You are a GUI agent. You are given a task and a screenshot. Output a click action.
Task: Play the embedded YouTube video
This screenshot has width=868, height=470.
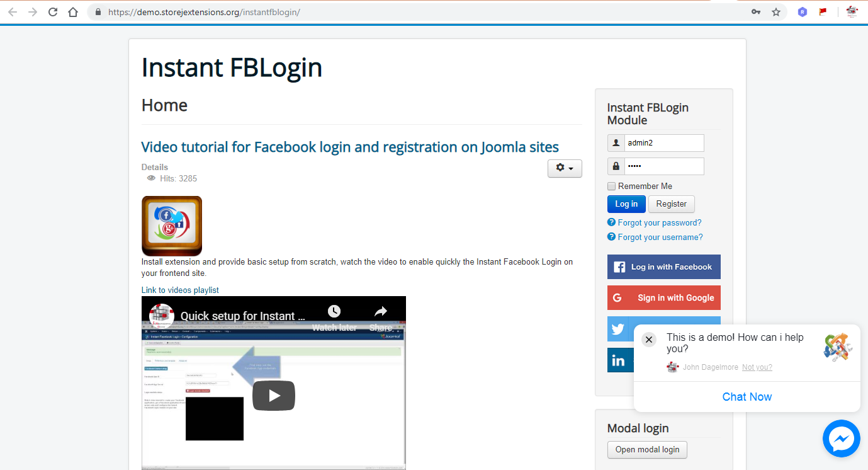pos(274,396)
